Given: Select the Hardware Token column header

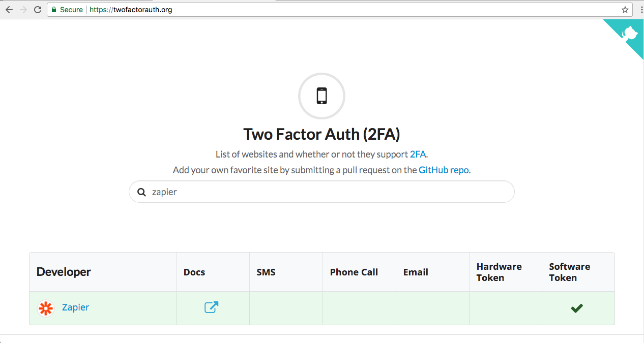Looking at the screenshot, I should pyautogui.click(x=499, y=272).
